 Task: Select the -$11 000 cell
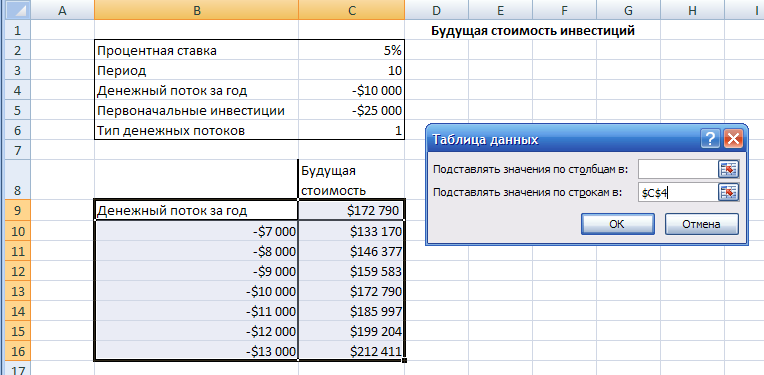pos(196,311)
